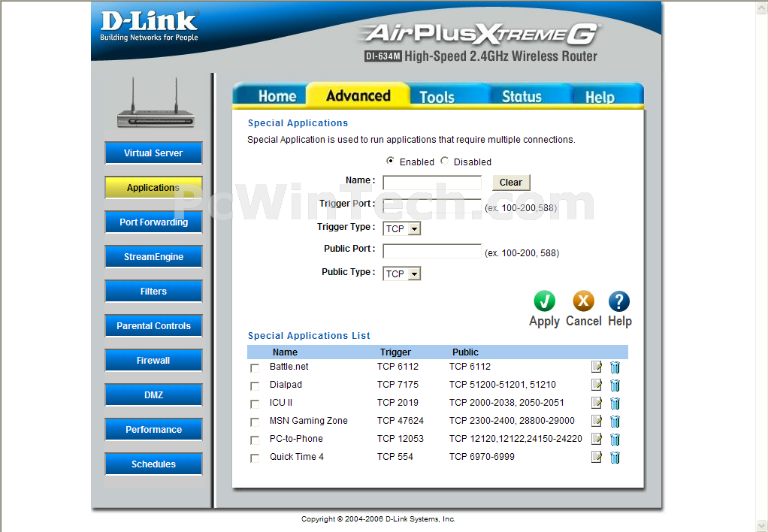Click the browser scrollbar down arrow
The image size is (768, 532).
tap(763, 526)
